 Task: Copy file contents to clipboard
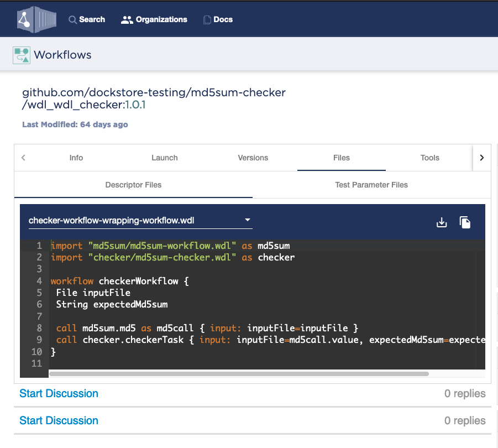(x=465, y=222)
